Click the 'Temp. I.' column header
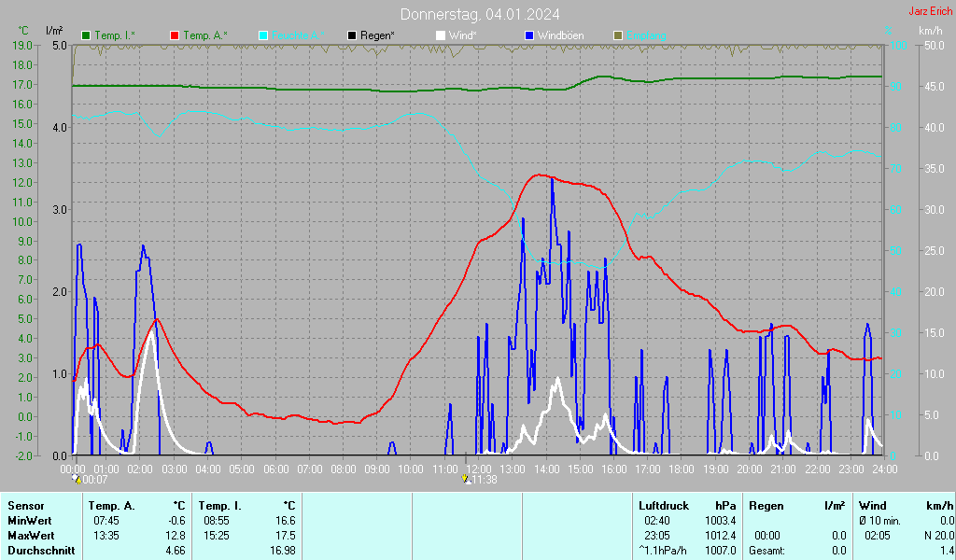Image resolution: width=956 pixels, height=560 pixels. (x=219, y=506)
